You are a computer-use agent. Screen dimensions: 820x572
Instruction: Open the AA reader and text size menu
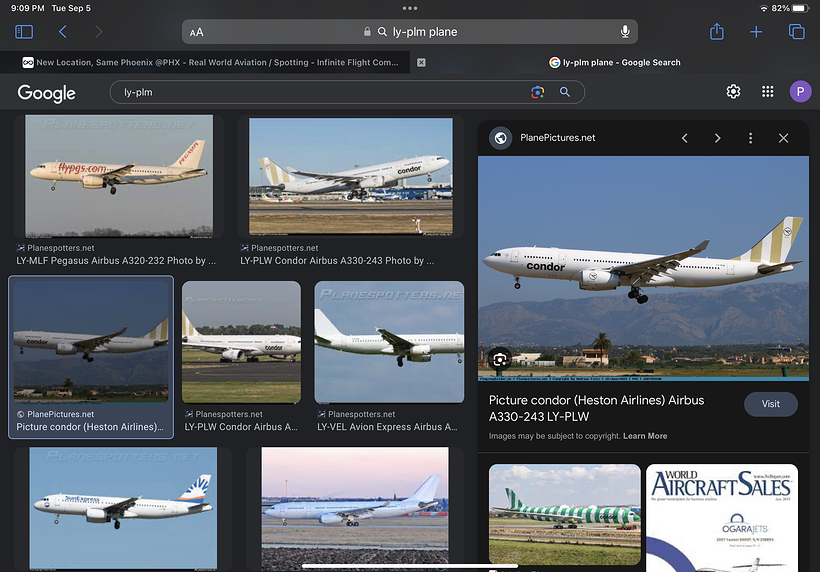pos(197,32)
